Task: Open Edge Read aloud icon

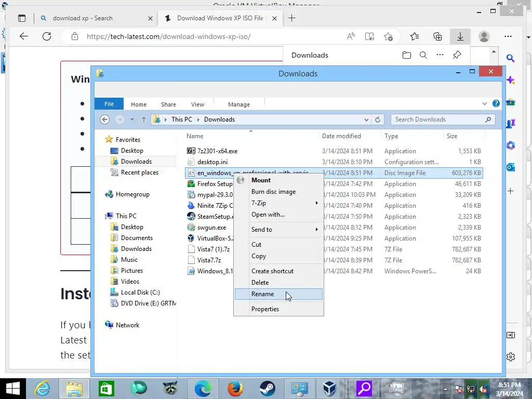Action: (351, 36)
